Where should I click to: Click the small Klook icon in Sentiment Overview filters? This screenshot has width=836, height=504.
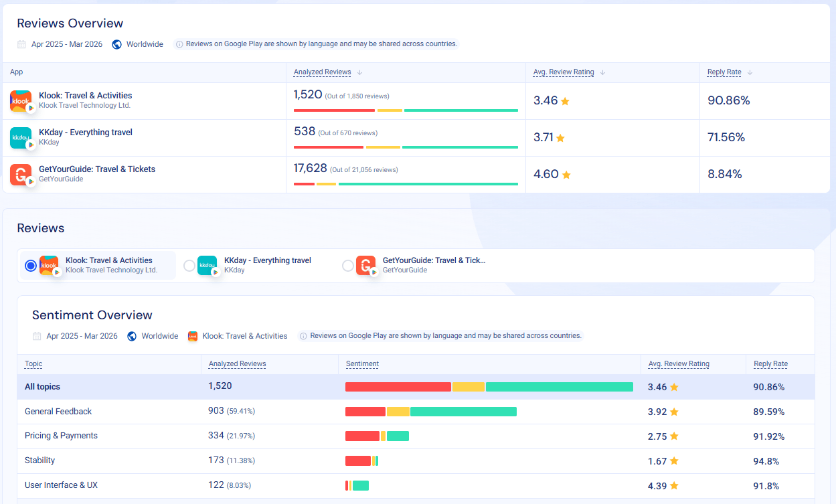tap(193, 336)
